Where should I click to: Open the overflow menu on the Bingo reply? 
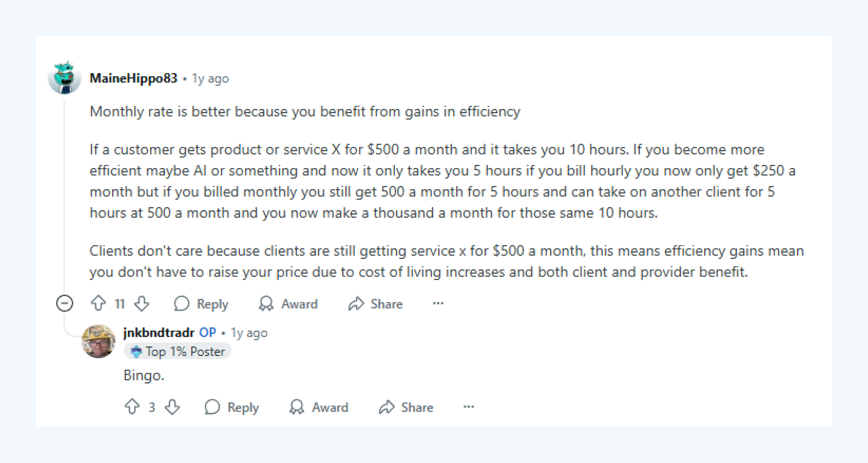click(x=468, y=407)
